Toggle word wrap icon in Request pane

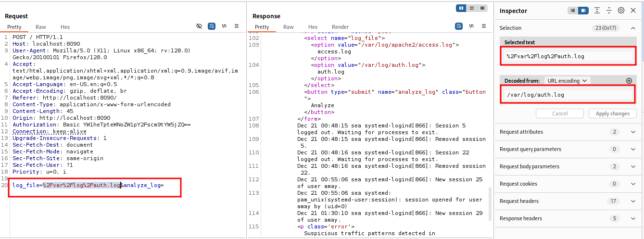coord(212,26)
